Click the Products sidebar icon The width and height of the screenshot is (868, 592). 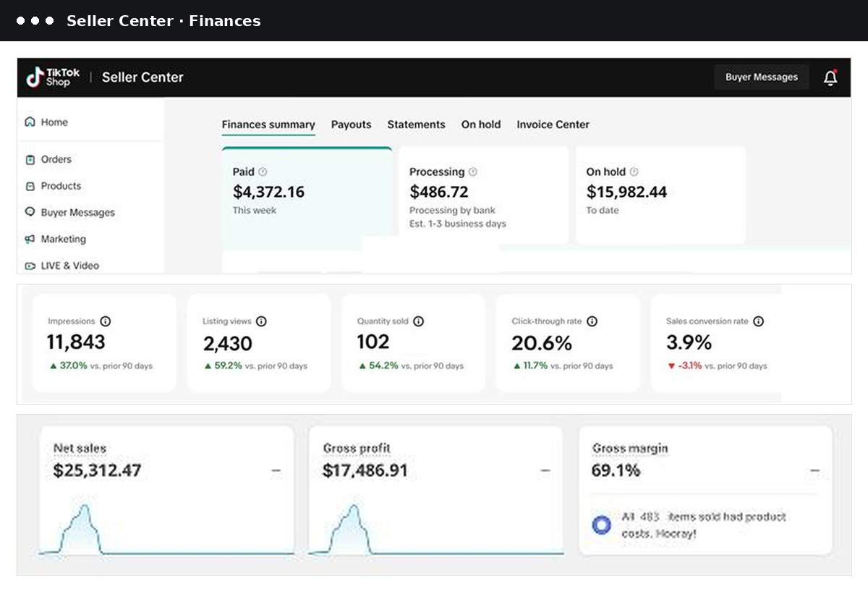[x=30, y=186]
